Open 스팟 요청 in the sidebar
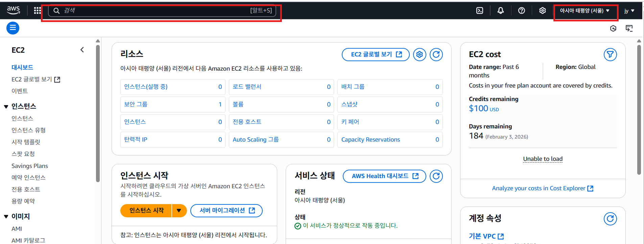The image size is (644, 244). [23, 154]
